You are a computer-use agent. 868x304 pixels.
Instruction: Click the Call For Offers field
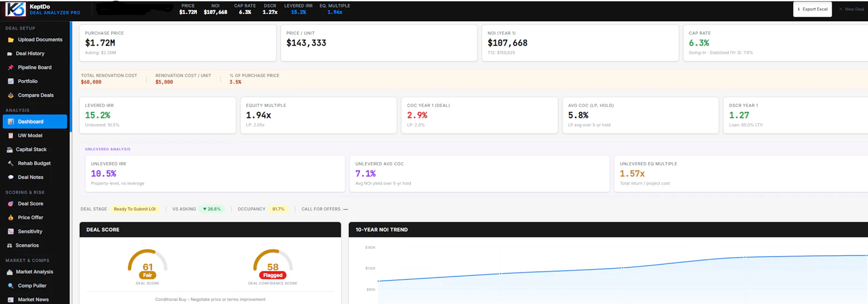(325, 209)
